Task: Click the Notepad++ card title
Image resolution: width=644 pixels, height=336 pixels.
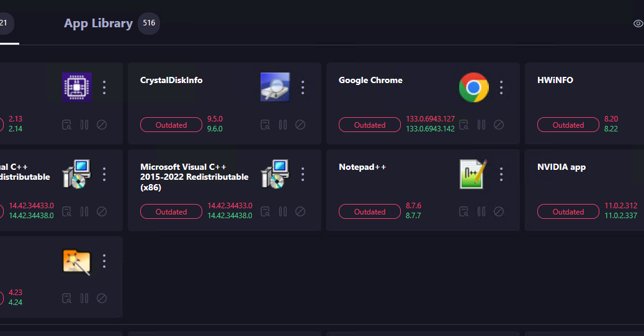Action: pos(362,167)
